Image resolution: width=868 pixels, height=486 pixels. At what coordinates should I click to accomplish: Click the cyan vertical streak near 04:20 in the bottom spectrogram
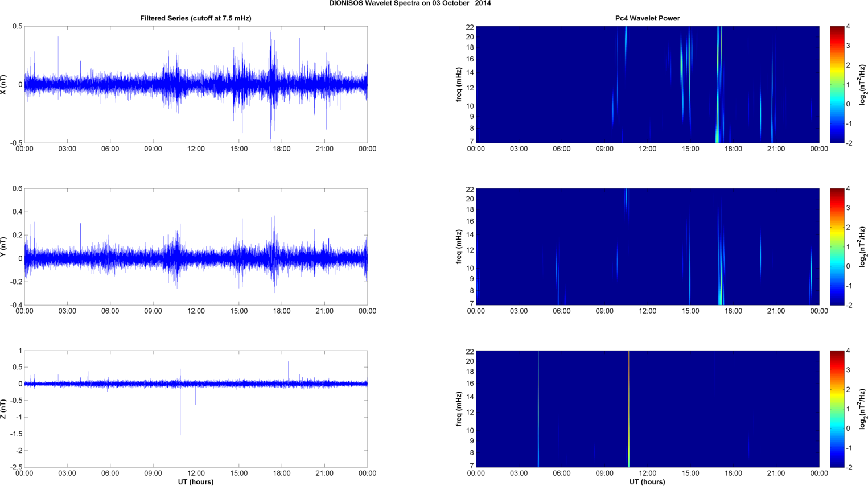(x=538, y=409)
